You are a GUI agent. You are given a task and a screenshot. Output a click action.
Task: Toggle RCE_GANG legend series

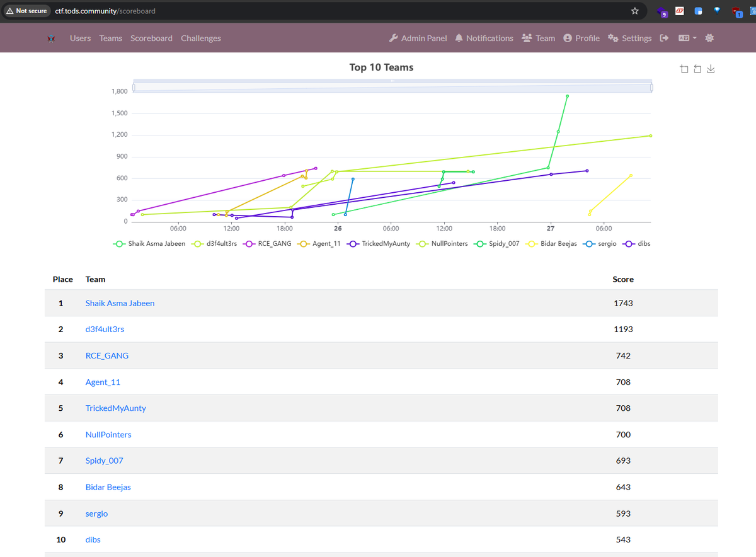[x=268, y=243]
